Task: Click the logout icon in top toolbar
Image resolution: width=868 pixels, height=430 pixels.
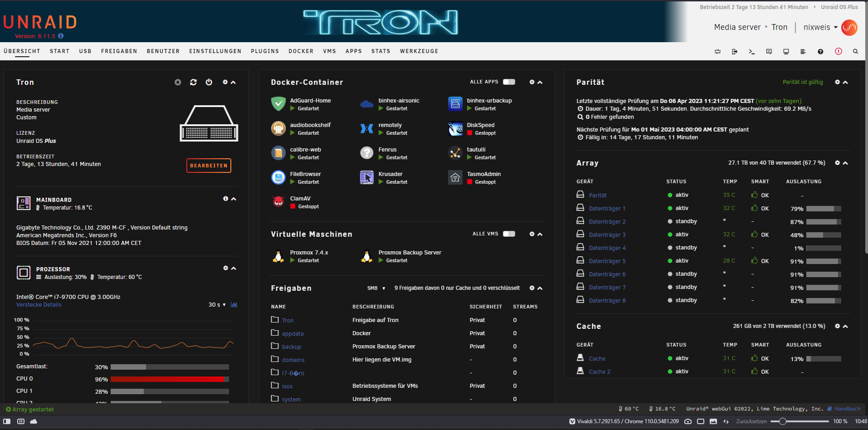Action: pos(735,51)
